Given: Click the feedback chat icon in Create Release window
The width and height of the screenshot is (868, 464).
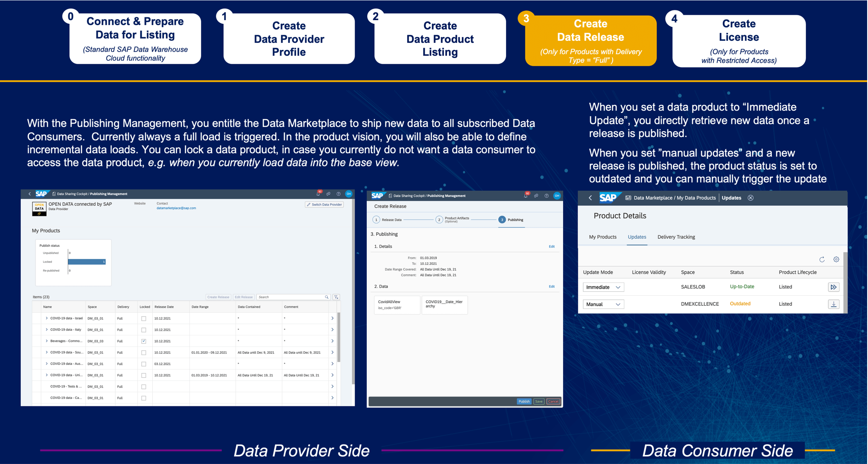Looking at the screenshot, I should click(536, 196).
